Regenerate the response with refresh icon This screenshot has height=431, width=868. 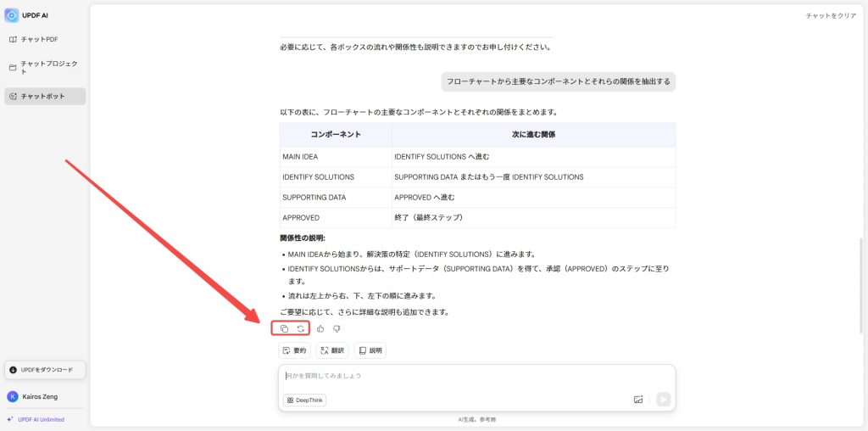click(301, 328)
